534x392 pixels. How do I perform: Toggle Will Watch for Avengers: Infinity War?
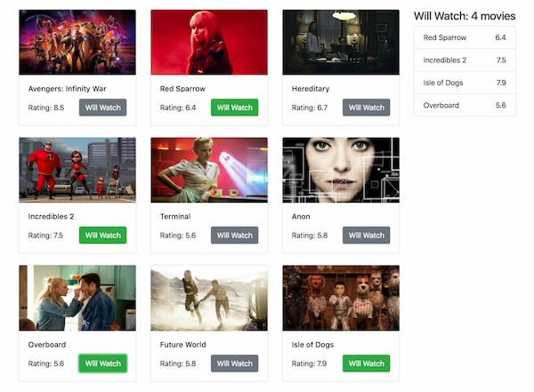[x=103, y=108]
